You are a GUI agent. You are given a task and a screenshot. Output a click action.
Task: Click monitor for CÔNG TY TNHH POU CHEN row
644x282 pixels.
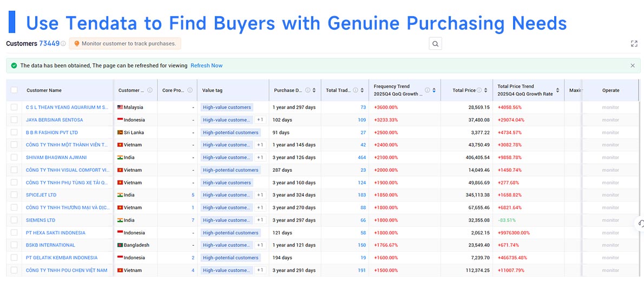(x=610, y=270)
